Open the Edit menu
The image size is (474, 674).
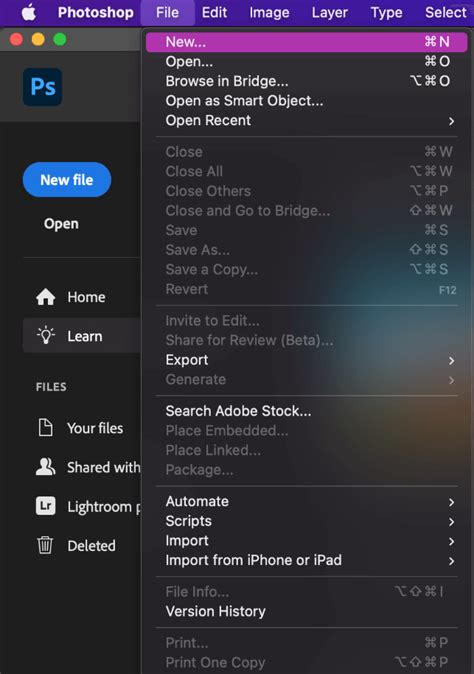[214, 12]
